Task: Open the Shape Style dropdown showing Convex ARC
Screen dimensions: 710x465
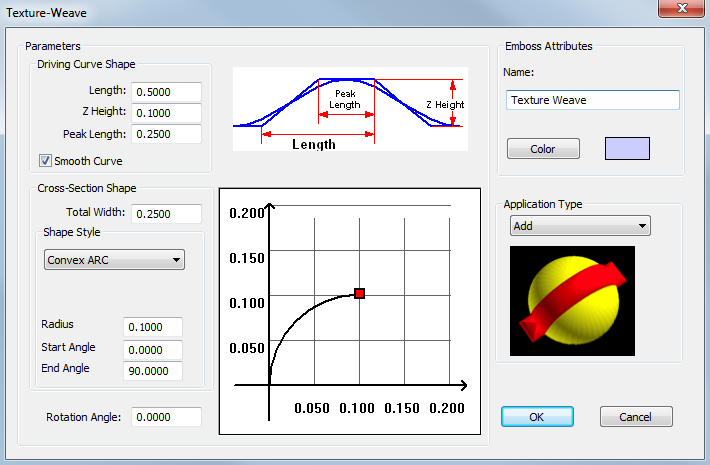Action: click(x=114, y=260)
